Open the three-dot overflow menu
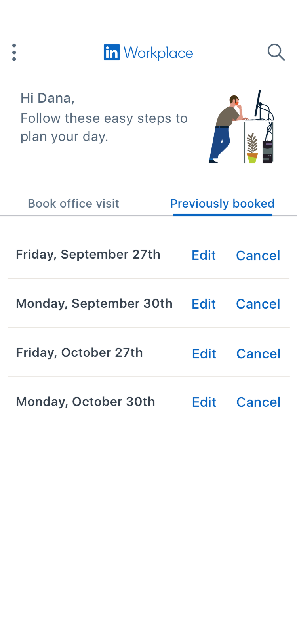 [x=14, y=52]
